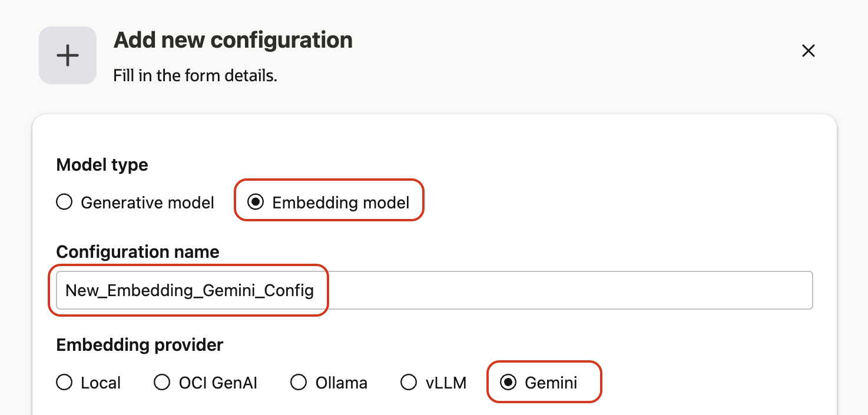This screenshot has height=415, width=868.
Task: Click the Model type label
Action: click(x=101, y=165)
